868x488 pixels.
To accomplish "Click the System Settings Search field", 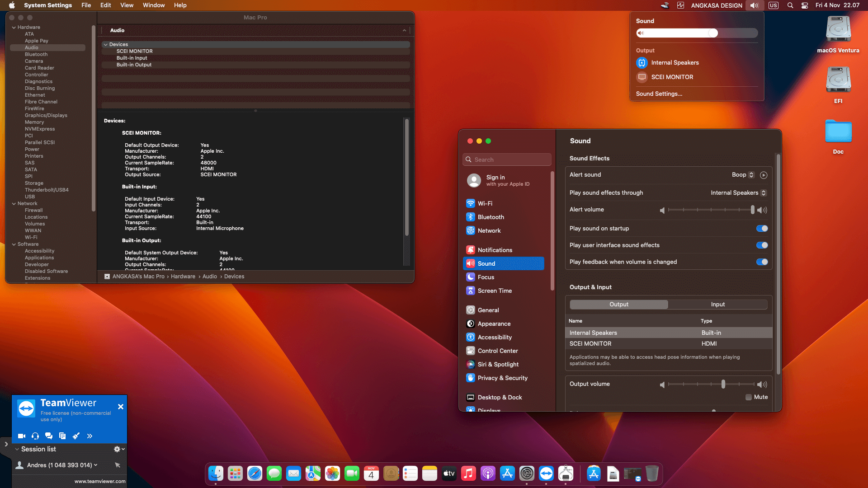I will (507, 160).
